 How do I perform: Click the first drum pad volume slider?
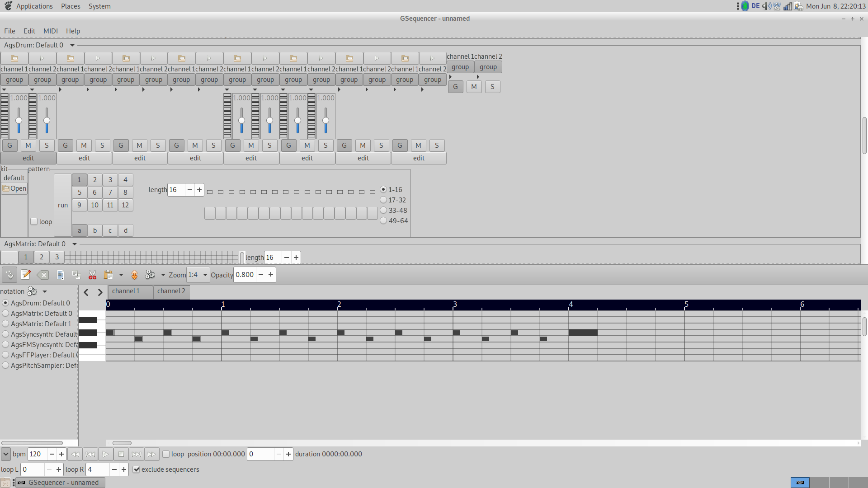point(19,121)
